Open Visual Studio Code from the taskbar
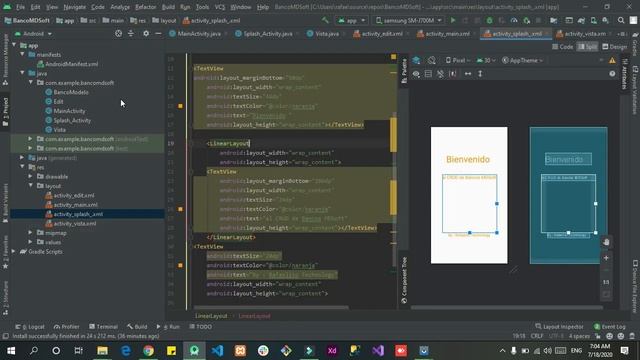The image size is (640, 360). click(x=217, y=351)
